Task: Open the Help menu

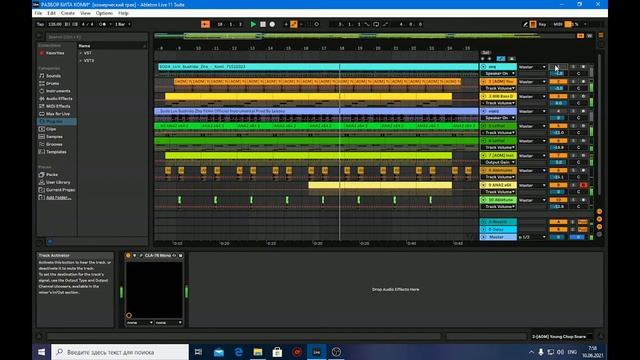Action: coord(123,13)
